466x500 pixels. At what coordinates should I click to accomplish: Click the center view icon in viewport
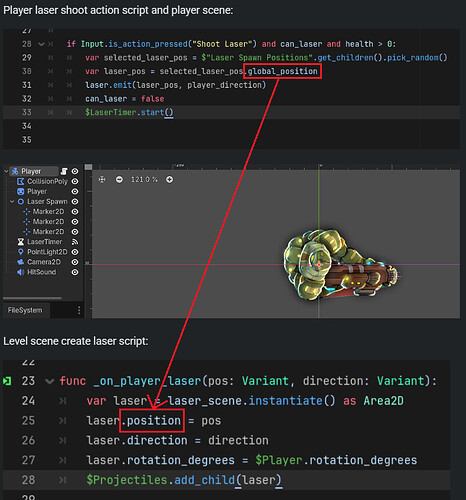pyautogui.click(x=102, y=180)
